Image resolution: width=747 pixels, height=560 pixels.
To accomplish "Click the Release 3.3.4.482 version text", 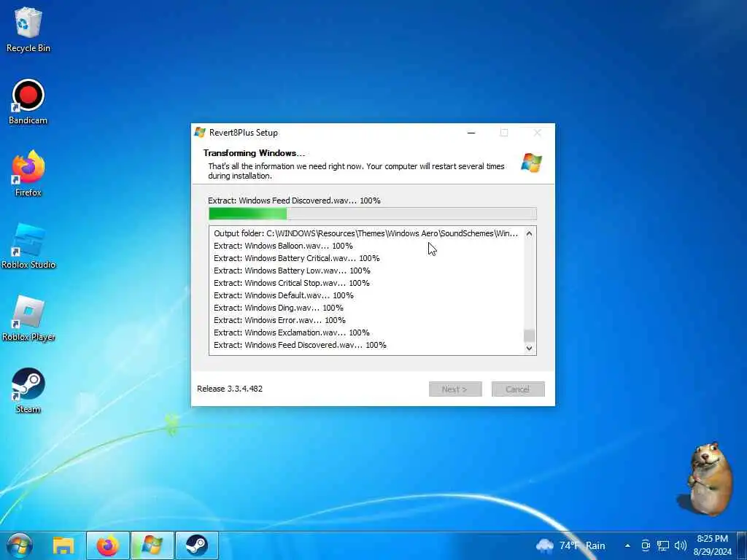I will (230, 389).
